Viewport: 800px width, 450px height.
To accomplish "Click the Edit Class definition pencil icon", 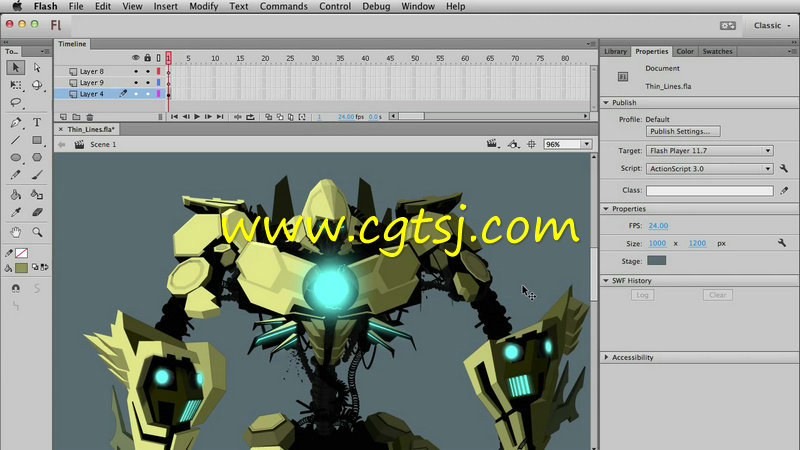I will coord(784,190).
